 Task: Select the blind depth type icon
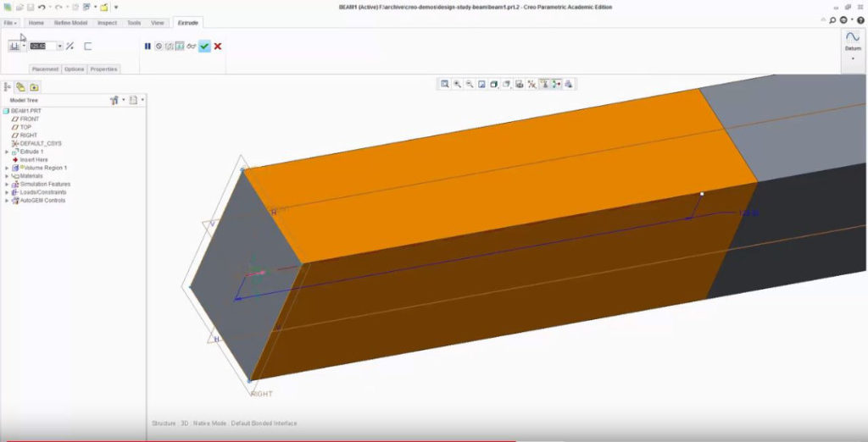pos(14,46)
